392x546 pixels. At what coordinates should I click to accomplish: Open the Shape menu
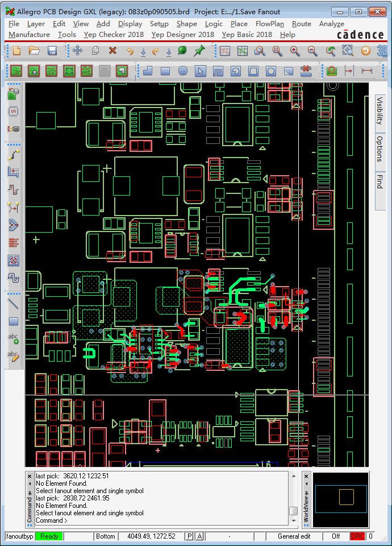click(x=187, y=24)
